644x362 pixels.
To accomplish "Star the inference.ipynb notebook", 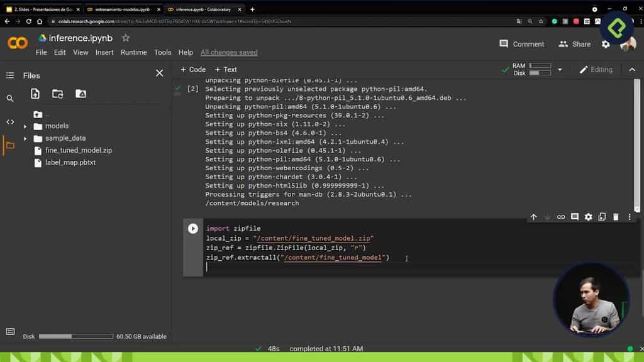I will tap(125, 37).
